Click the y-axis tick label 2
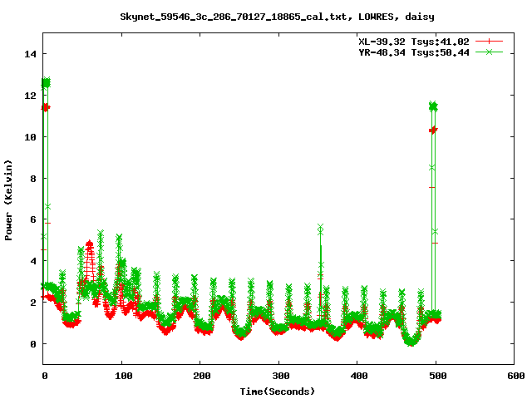Image resolution: width=532 pixels, height=399 pixels. pyautogui.click(x=33, y=303)
